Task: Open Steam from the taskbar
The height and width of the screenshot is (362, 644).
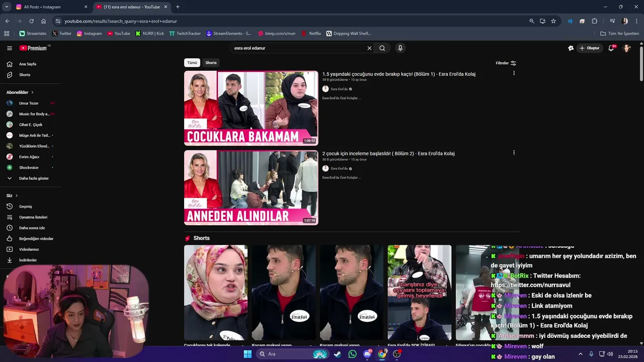Action: pyautogui.click(x=337, y=354)
